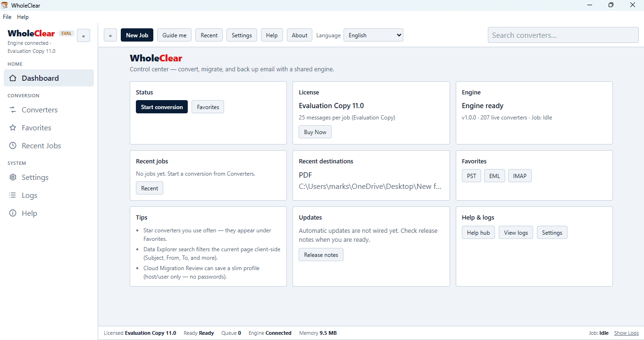Click Recent button in Recent jobs card
Screen dimensions: 644x340
[150, 188]
